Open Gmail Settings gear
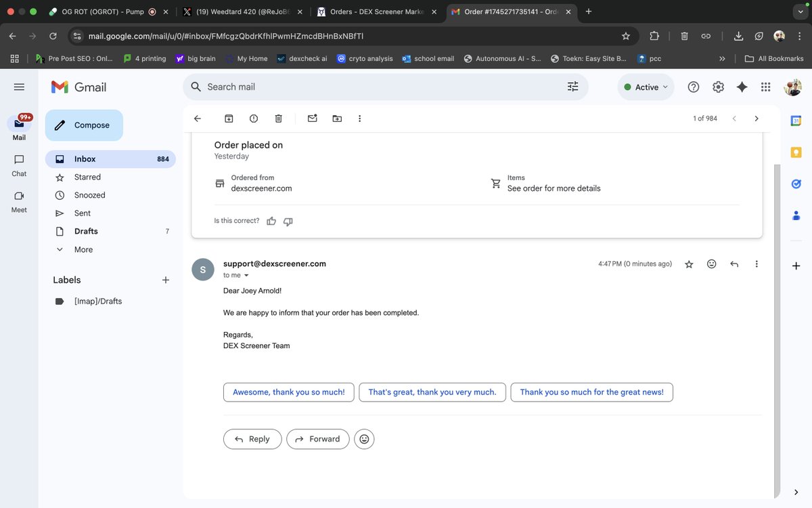This screenshot has width=812, height=508. (718, 87)
